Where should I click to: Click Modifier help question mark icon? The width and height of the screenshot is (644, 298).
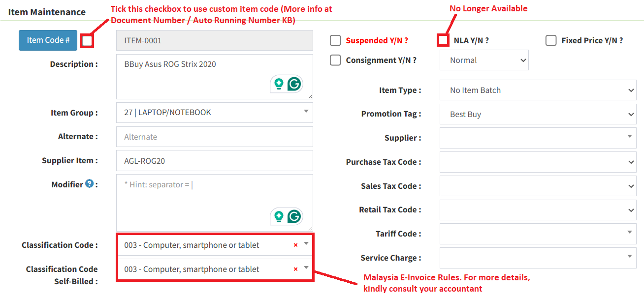coord(89,184)
